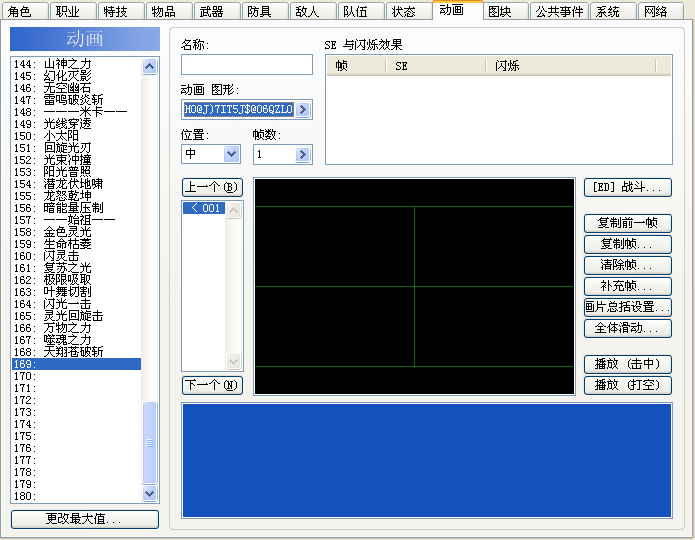
Task: Click the 闪烁 column header
Action: tap(571, 66)
